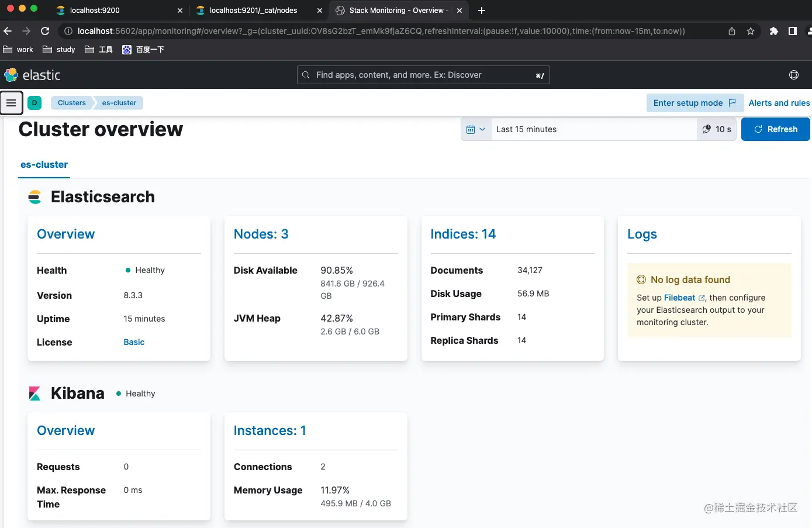Open the Filebeat setup link
This screenshot has height=528, width=812.
tap(679, 298)
